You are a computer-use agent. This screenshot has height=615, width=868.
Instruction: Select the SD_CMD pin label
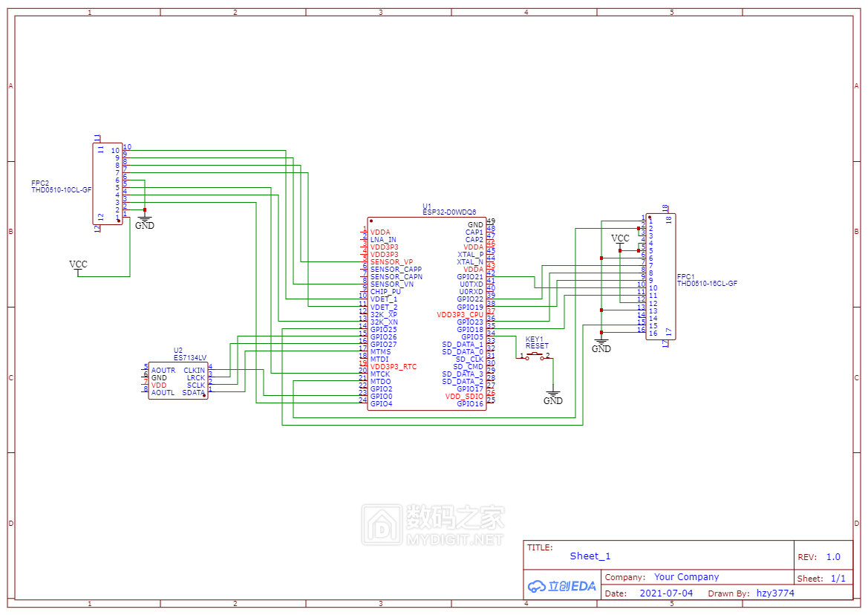[469, 366]
